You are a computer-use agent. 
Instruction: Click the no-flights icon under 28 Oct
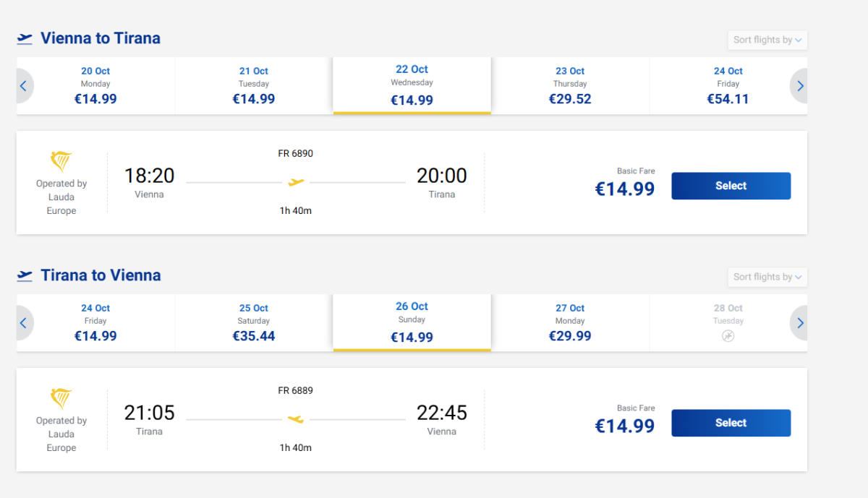click(728, 336)
